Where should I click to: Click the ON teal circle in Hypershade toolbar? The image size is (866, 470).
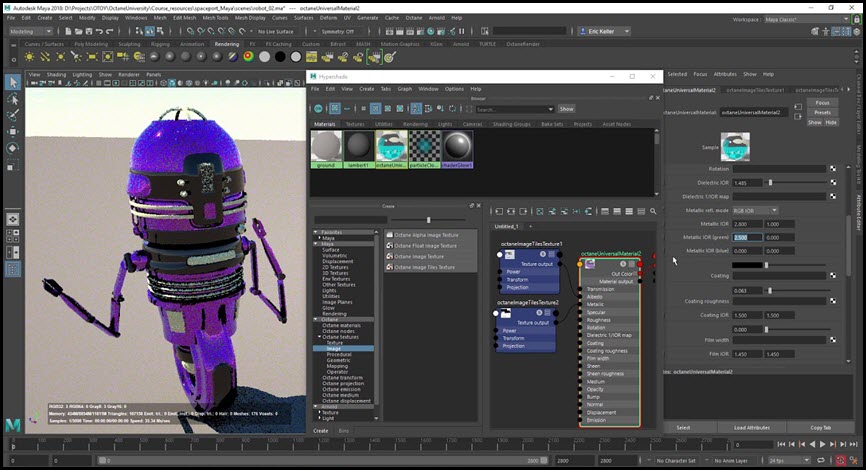pyautogui.click(x=318, y=108)
